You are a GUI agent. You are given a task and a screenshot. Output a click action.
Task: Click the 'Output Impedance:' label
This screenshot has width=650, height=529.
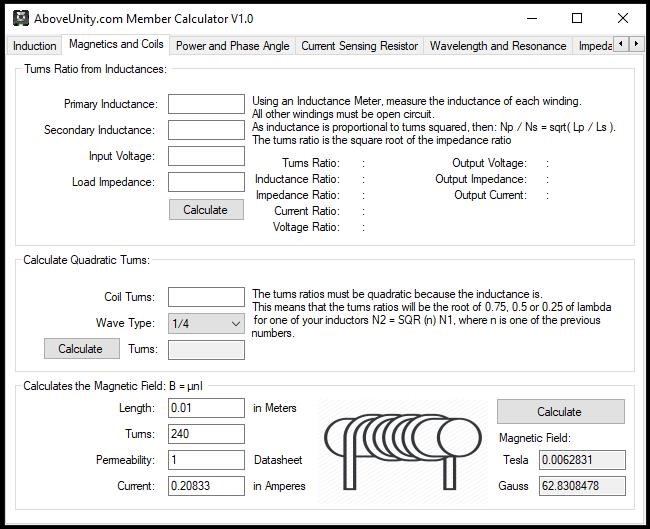click(x=481, y=179)
